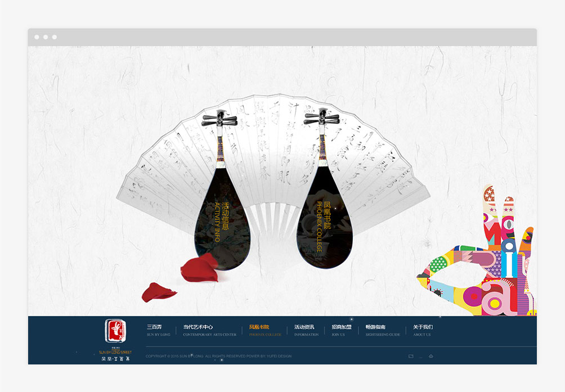Click the TV-shaped icon in the footer

[411, 356]
